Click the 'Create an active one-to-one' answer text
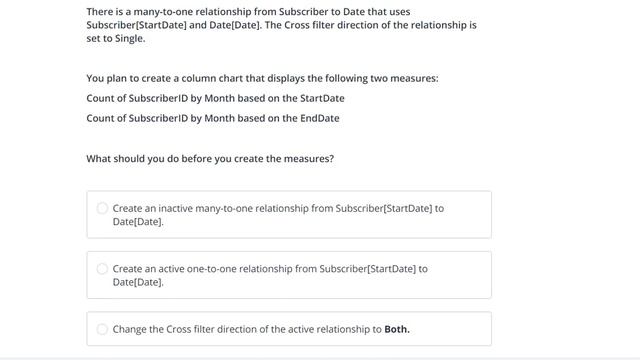Viewport: 640px width, 360px height. point(270,275)
